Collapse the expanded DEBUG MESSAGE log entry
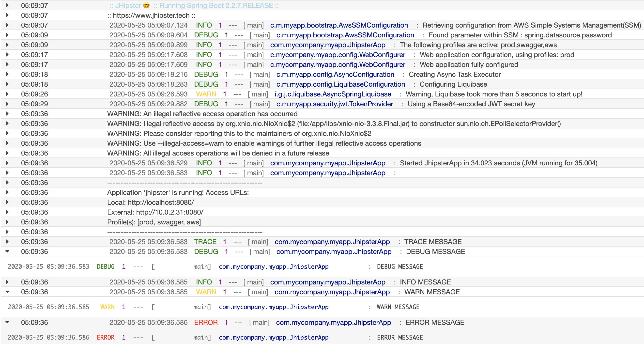This screenshot has width=644, height=344. click(x=7, y=251)
